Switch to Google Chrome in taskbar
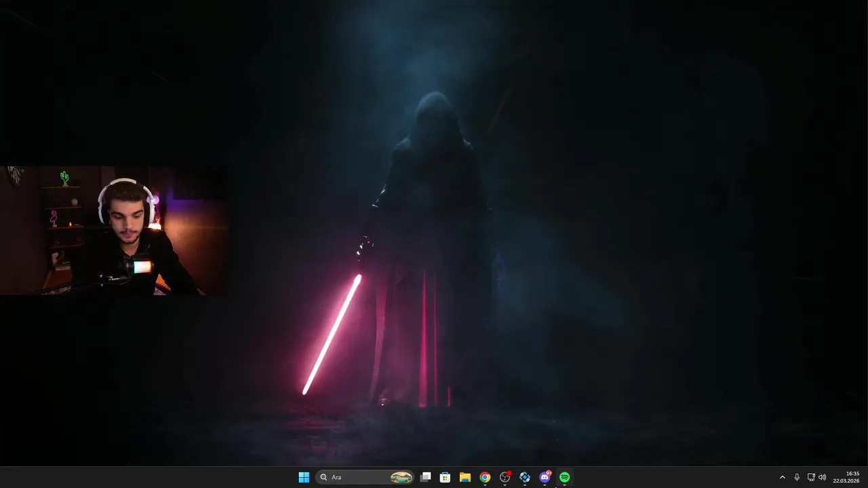The width and height of the screenshot is (868, 488). pyautogui.click(x=485, y=477)
